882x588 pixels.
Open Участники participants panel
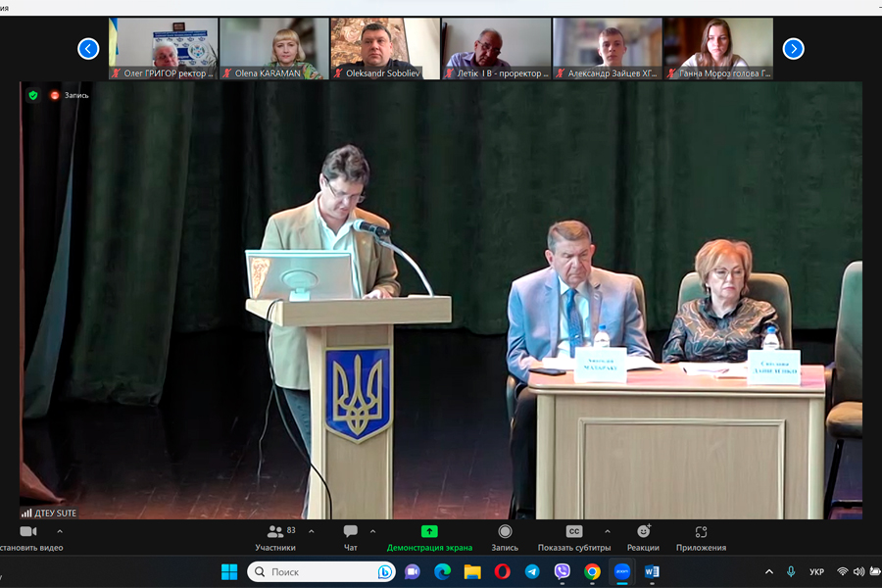coord(275,538)
